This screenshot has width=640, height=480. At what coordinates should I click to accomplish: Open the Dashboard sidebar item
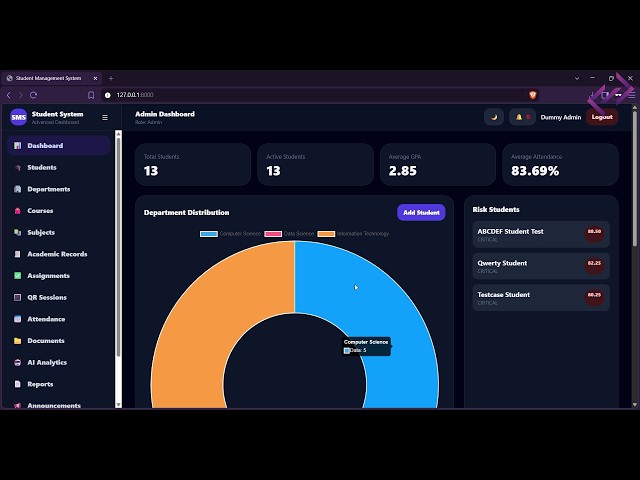(x=58, y=146)
